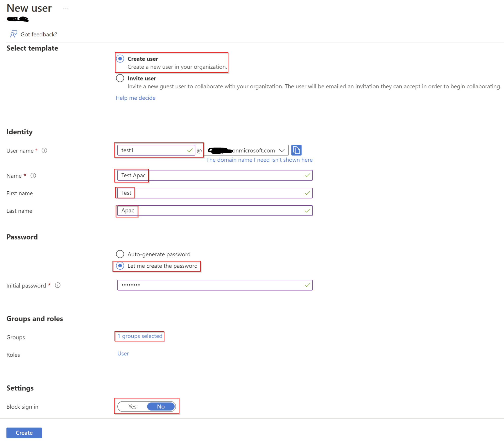Open the info tooltip next to User name
The width and height of the screenshot is (504, 444).
pos(44,150)
